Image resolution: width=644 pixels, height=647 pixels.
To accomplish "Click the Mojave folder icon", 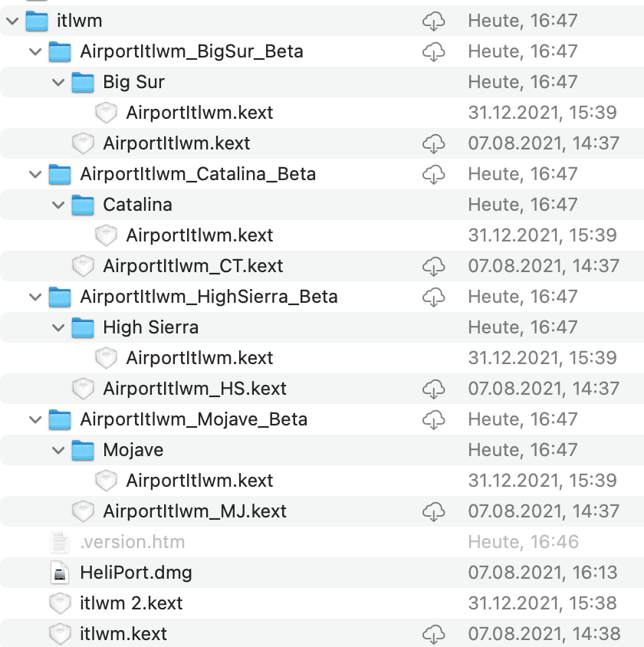I will click(83, 450).
